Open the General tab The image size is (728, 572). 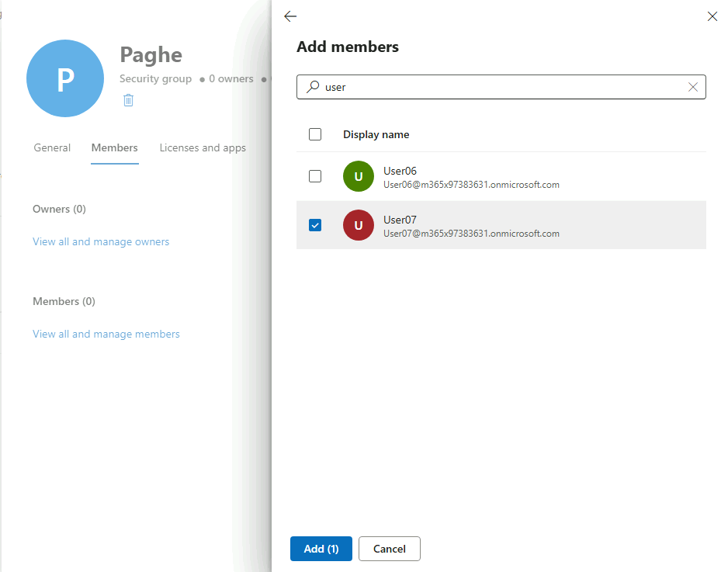click(x=52, y=147)
